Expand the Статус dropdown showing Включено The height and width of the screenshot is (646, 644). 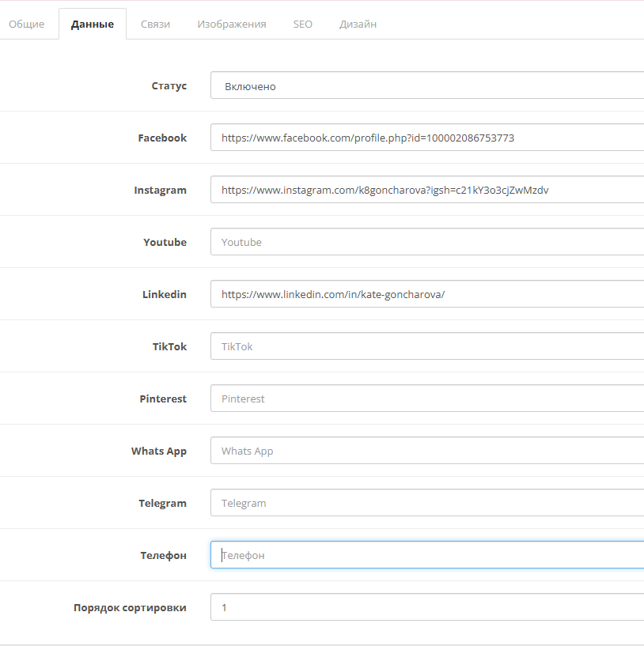(427, 85)
